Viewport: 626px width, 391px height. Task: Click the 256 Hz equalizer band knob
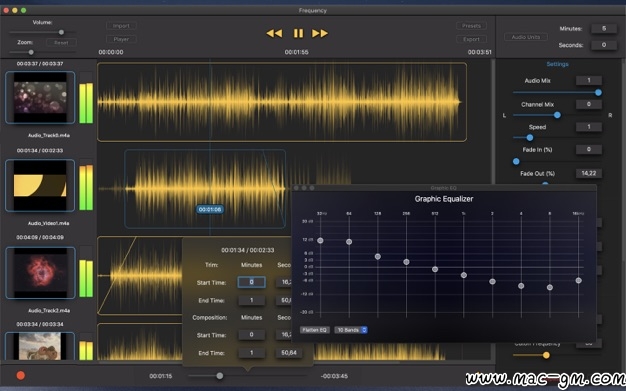point(406,262)
